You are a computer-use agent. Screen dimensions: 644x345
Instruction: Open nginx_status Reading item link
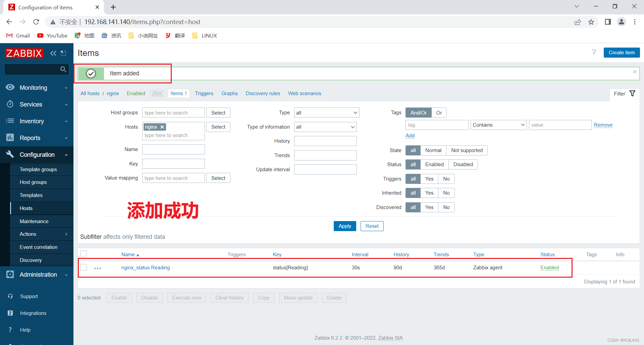145,268
